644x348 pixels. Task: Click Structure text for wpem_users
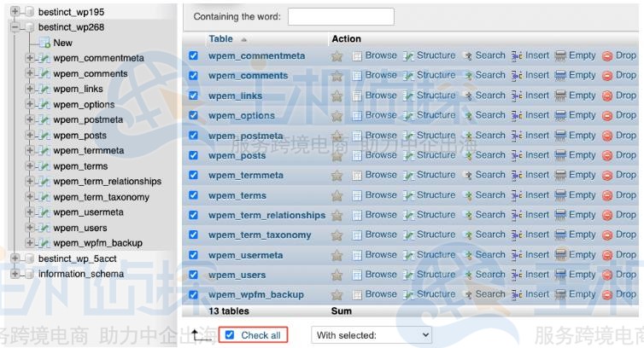436,275
